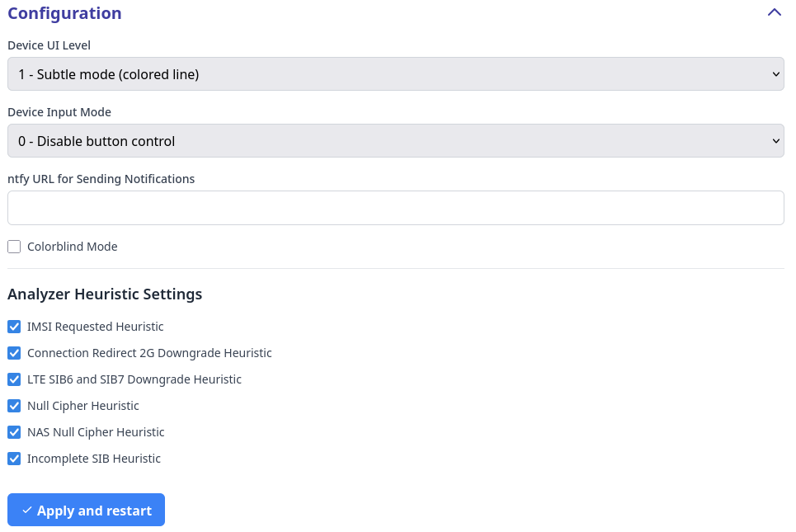The width and height of the screenshot is (796, 532).
Task: Toggle LTE SIB6 and SIB7 Downgrade Heuristic
Action: coord(14,379)
